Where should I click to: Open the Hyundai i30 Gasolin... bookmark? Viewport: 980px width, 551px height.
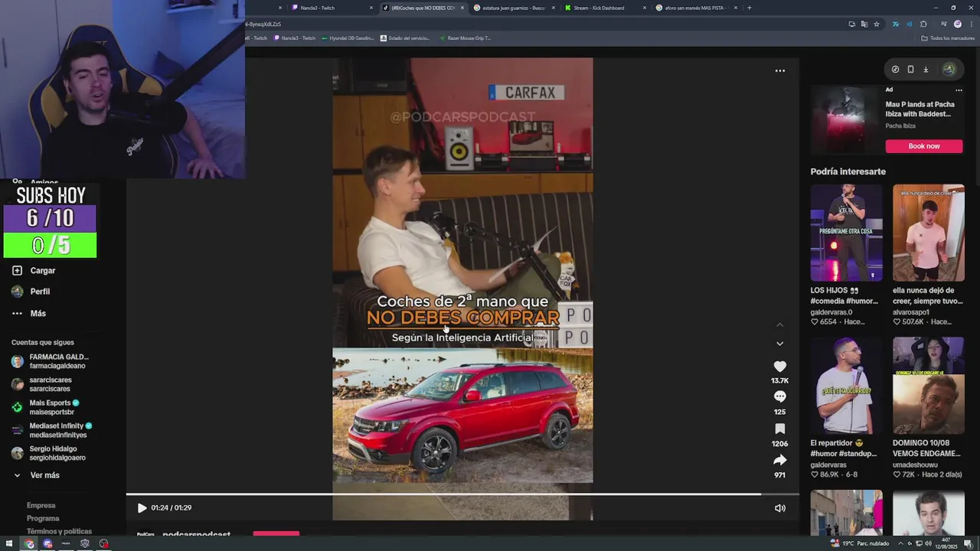tap(348, 38)
